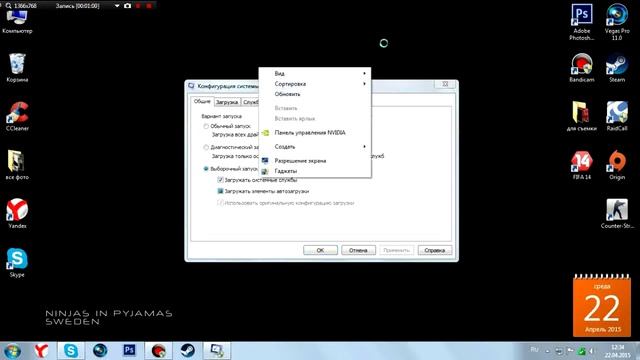Viewport: 640px width, 360px height.
Task: Launch FIFA 14 desktop shortcut
Action: (x=582, y=165)
